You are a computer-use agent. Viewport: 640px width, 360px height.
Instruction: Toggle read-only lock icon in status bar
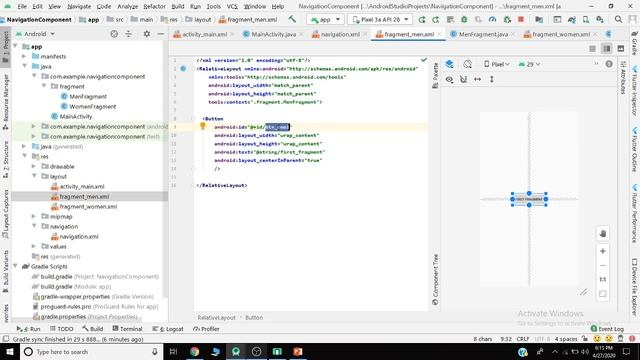(585, 339)
